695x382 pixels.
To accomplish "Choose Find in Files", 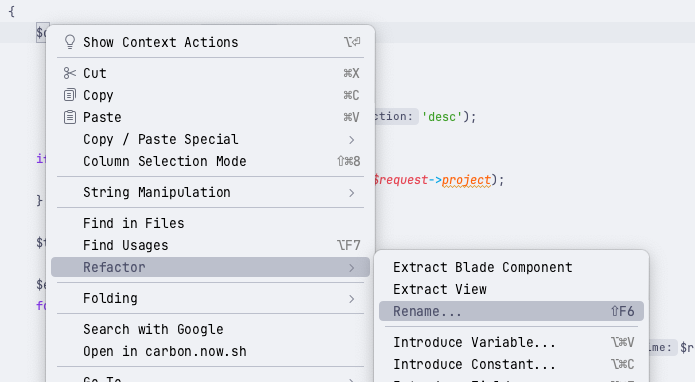I will click(x=211, y=223).
